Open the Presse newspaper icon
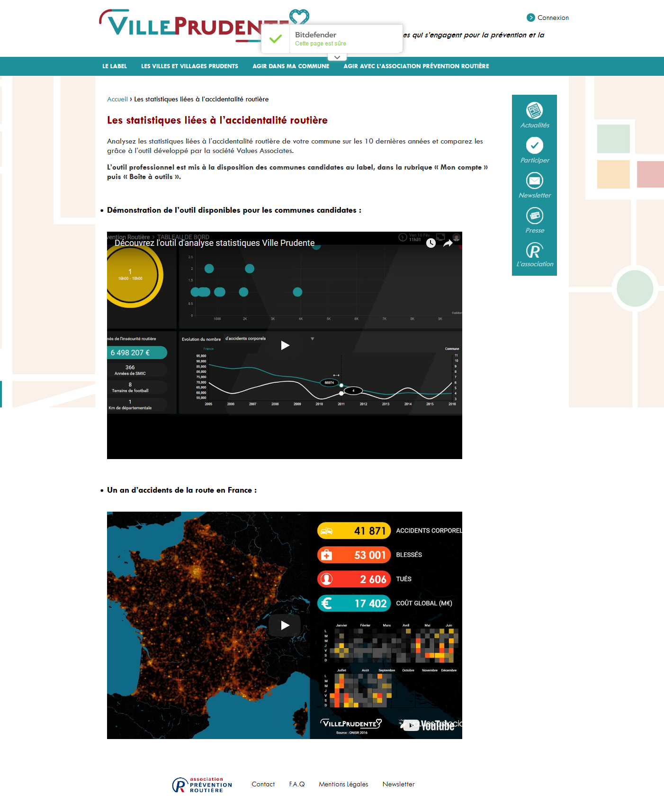664x812 pixels. (534, 216)
